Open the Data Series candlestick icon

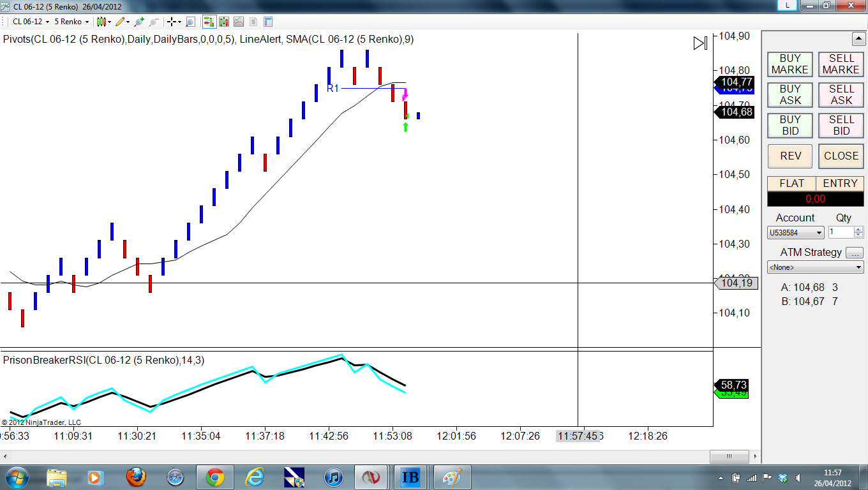point(224,22)
